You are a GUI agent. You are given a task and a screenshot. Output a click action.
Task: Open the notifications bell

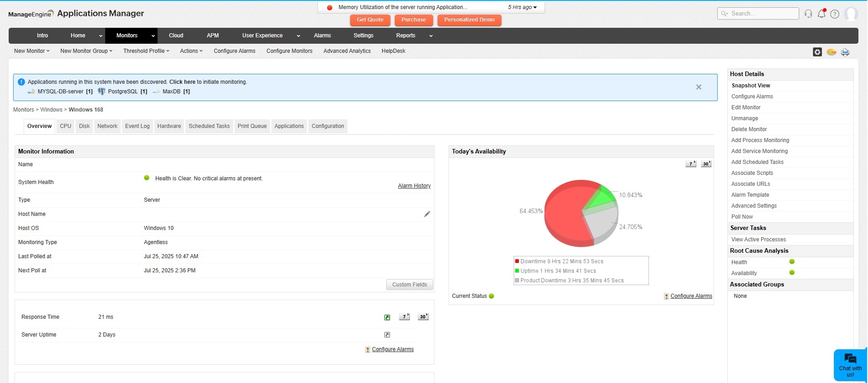[x=822, y=13]
